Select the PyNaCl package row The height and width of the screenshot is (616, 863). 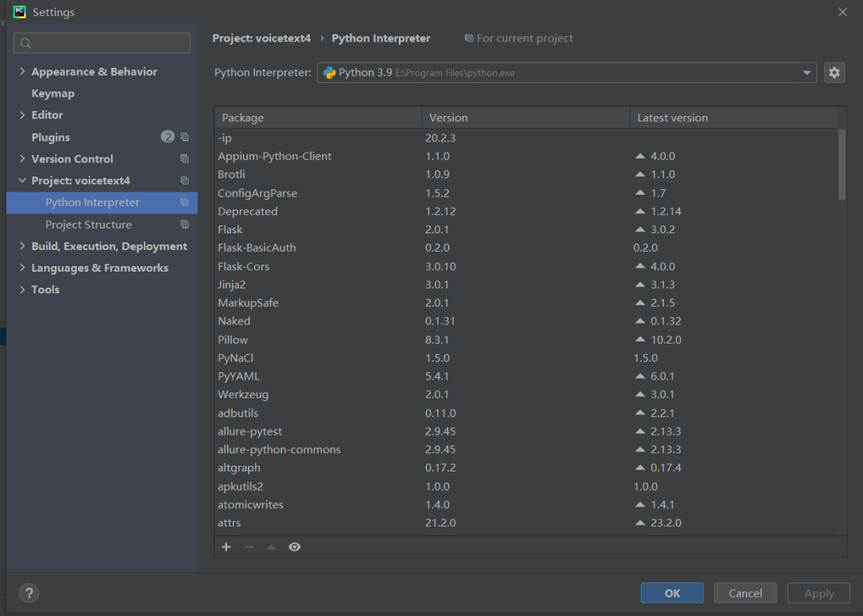coord(526,358)
